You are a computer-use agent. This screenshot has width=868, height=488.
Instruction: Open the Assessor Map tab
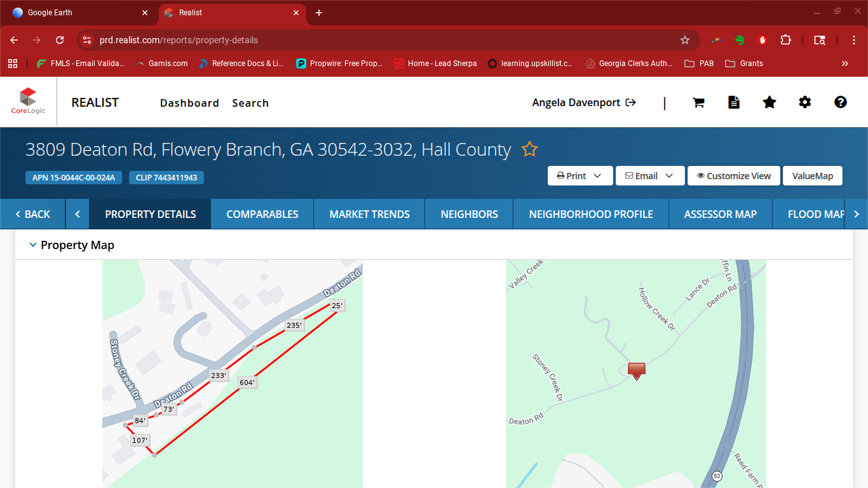pos(721,214)
